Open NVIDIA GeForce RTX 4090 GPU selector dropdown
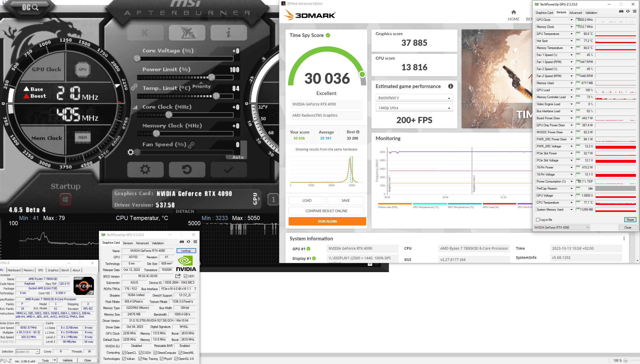The width and height of the screenshot is (640, 364). [x=562, y=227]
